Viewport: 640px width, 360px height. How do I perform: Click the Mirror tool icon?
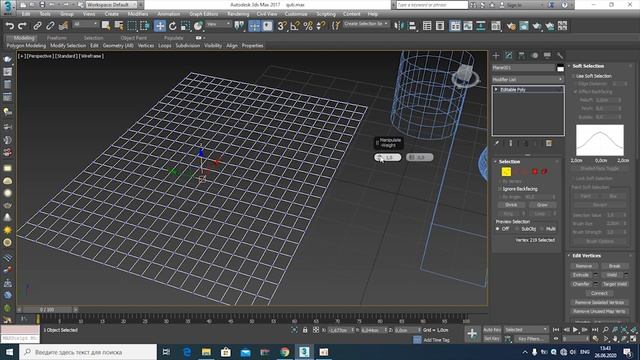[399, 26]
